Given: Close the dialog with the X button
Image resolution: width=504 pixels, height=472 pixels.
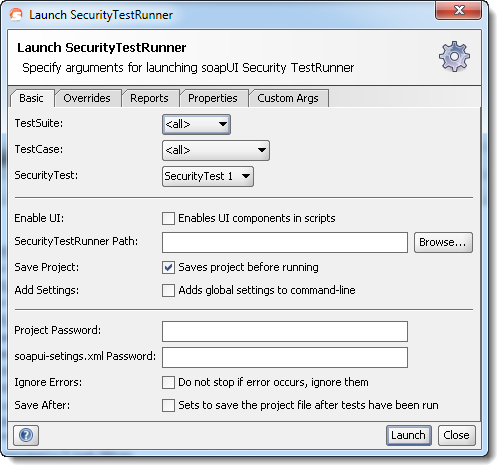Looking at the screenshot, I should click(x=458, y=10).
